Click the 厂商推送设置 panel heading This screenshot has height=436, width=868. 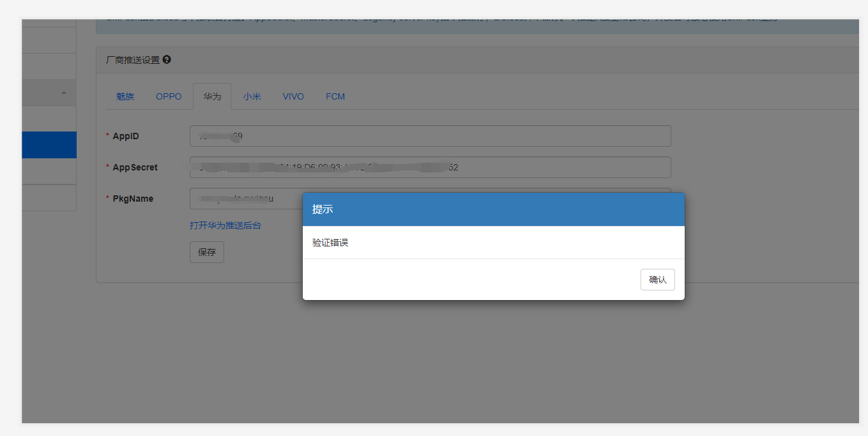pos(133,59)
